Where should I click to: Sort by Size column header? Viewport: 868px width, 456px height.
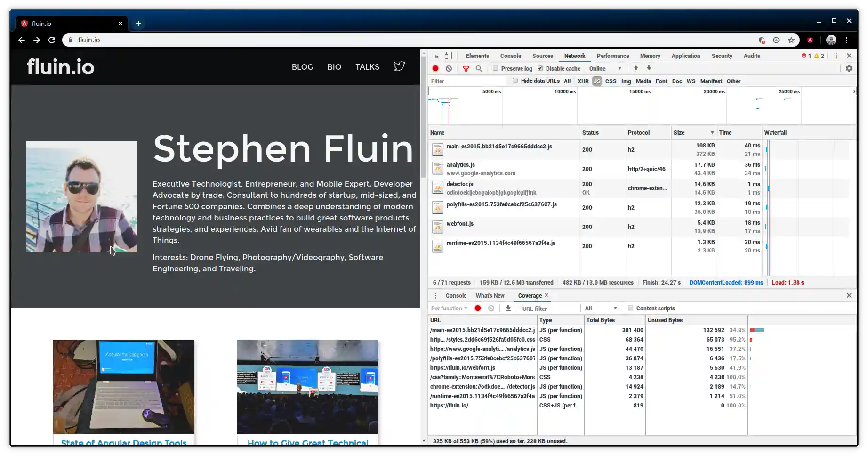pos(694,133)
